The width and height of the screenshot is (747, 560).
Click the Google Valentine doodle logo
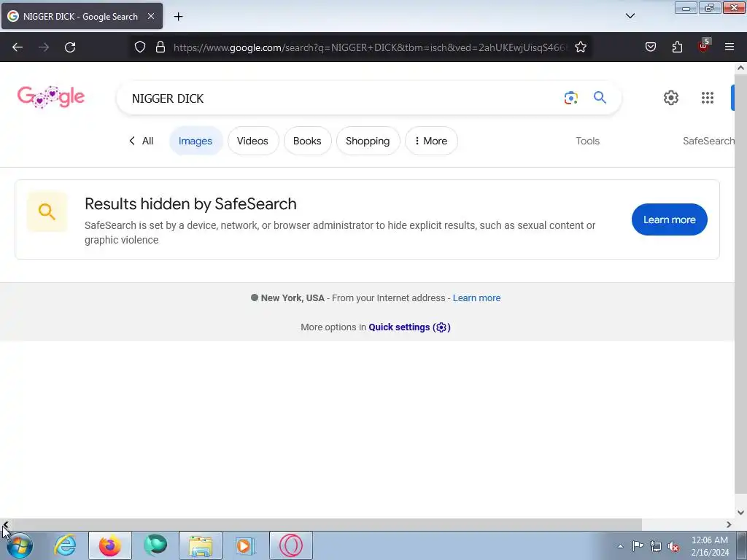pyautogui.click(x=51, y=97)
